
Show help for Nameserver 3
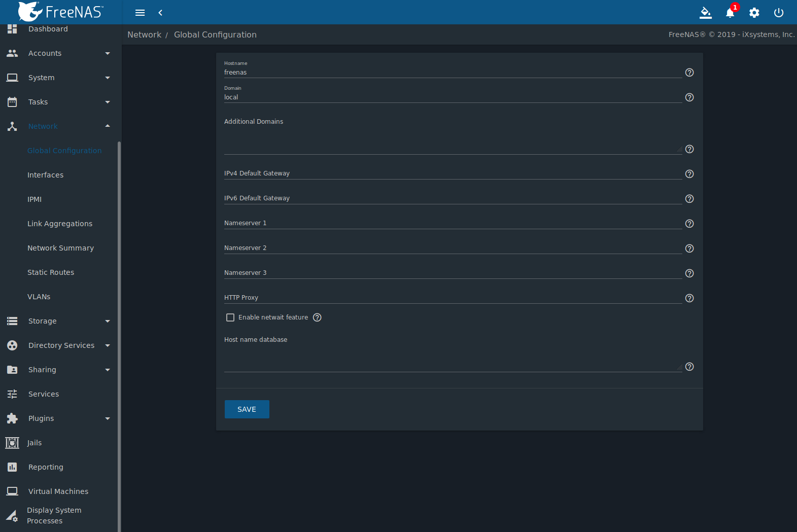pyautogui.click(x=689, y=273)
